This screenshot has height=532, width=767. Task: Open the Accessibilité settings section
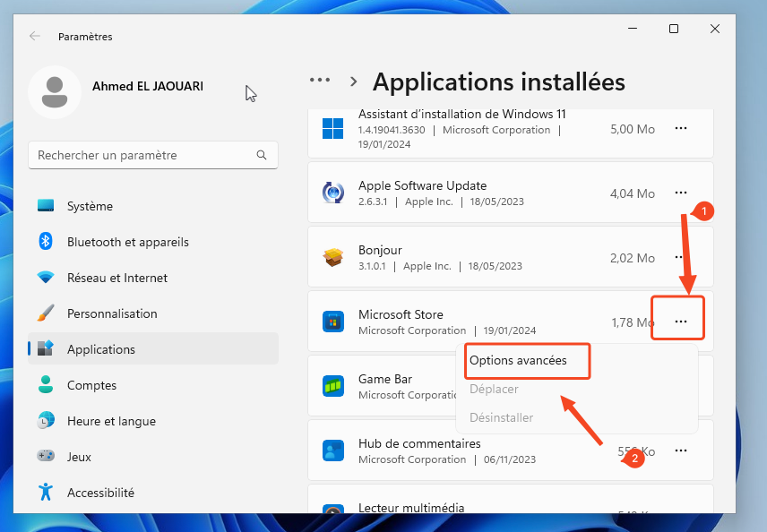pos(100,493)
